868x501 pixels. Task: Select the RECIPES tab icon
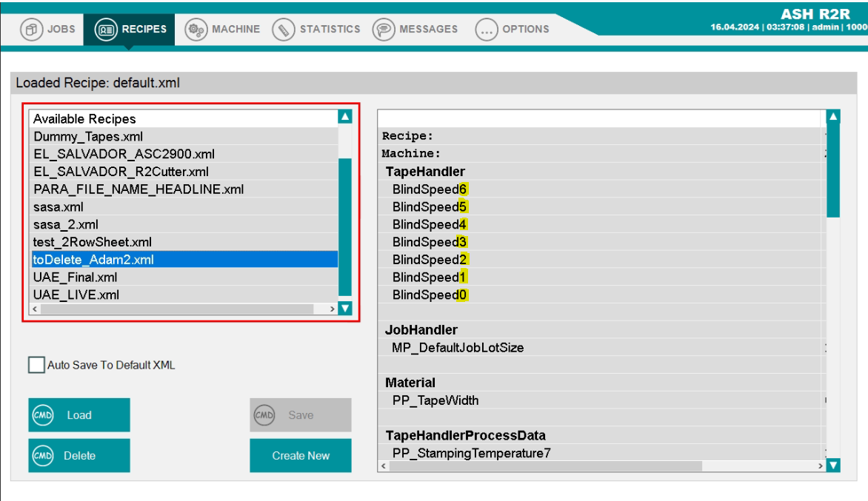tap(107, 29)
